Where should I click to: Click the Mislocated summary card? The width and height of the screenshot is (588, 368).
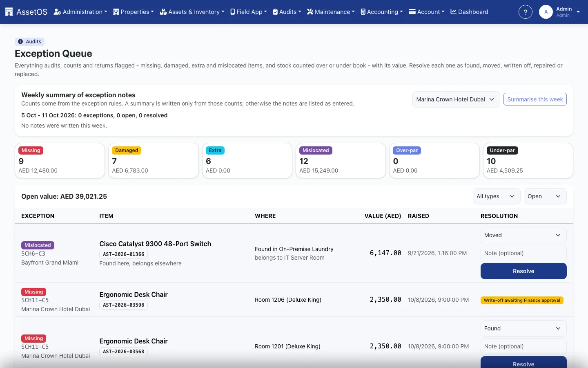click(341, 160)
